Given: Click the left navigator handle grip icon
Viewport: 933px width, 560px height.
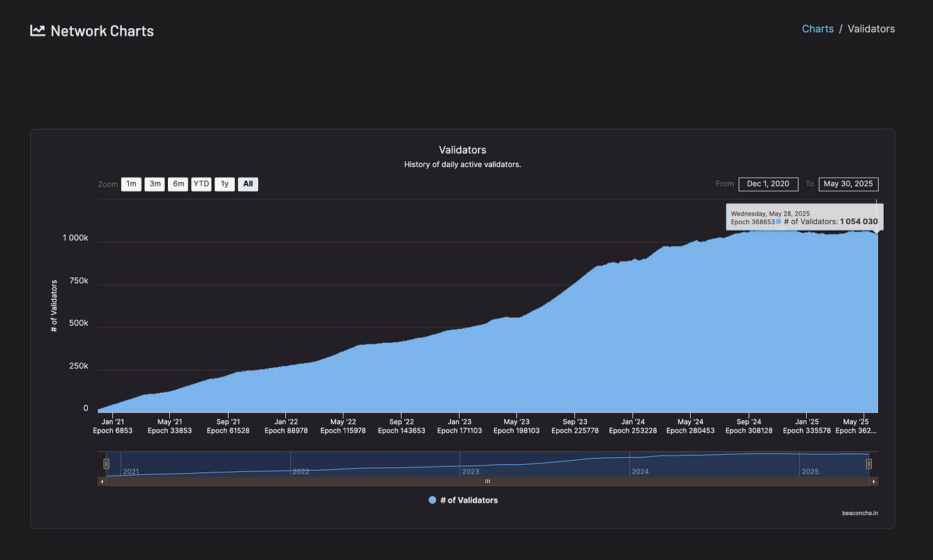Looking at the screenshot, I should [x=106, y=463].
